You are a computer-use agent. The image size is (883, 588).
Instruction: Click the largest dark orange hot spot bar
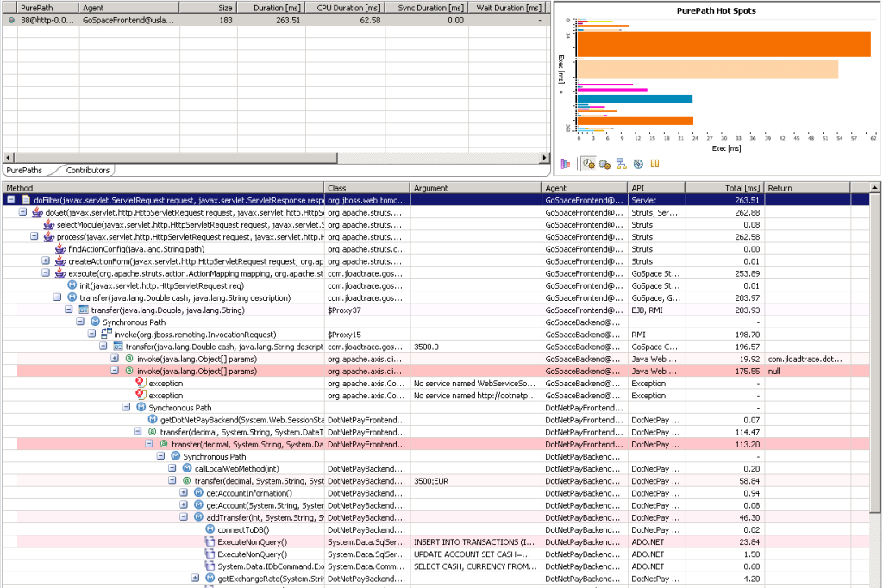click(723, 44)
